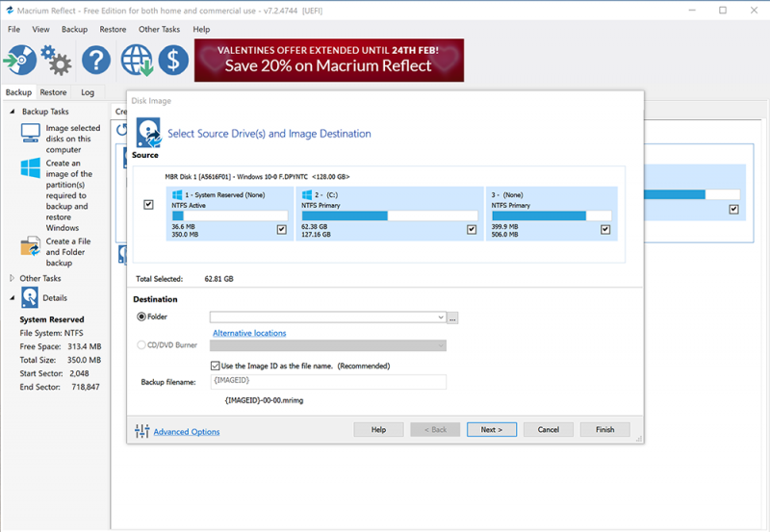
Task: Click the globe download updates icon
Action: pos(136,62)
